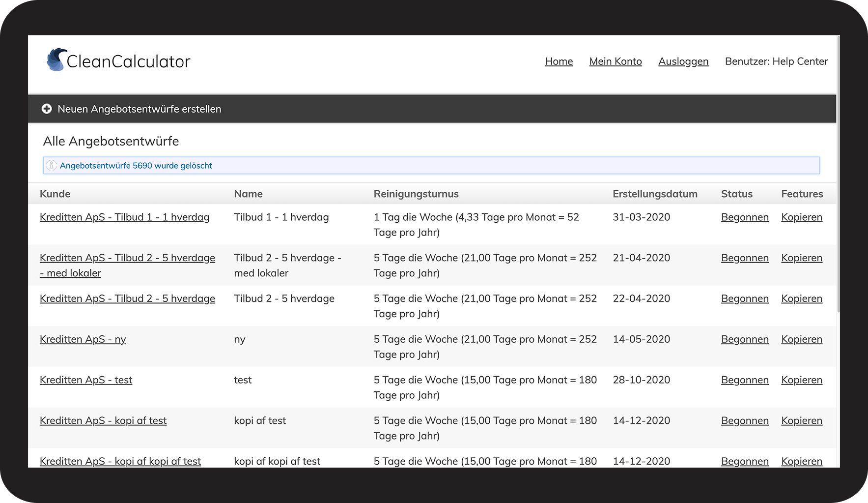Open Kreditten ApS - ny draft
The width and height of the screenshot is (868, 503).
[83, 339]
